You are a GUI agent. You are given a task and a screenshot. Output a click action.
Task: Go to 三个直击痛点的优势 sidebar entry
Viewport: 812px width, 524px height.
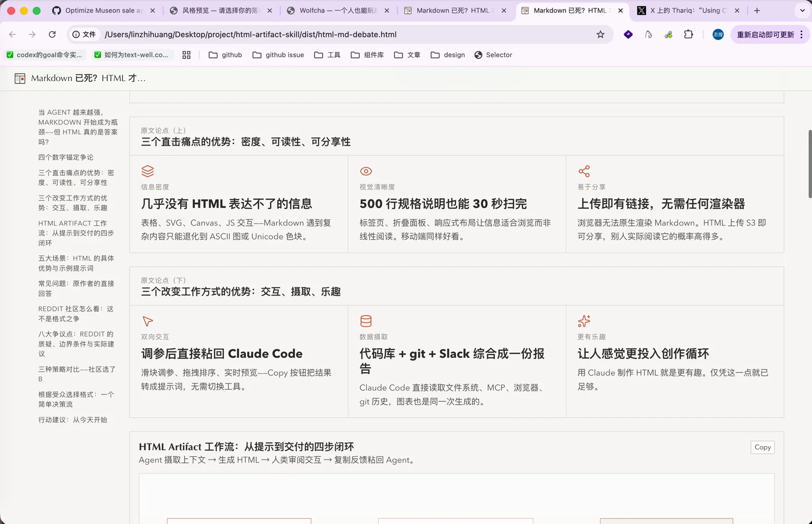pyautogui.click(x=77, y=178)
